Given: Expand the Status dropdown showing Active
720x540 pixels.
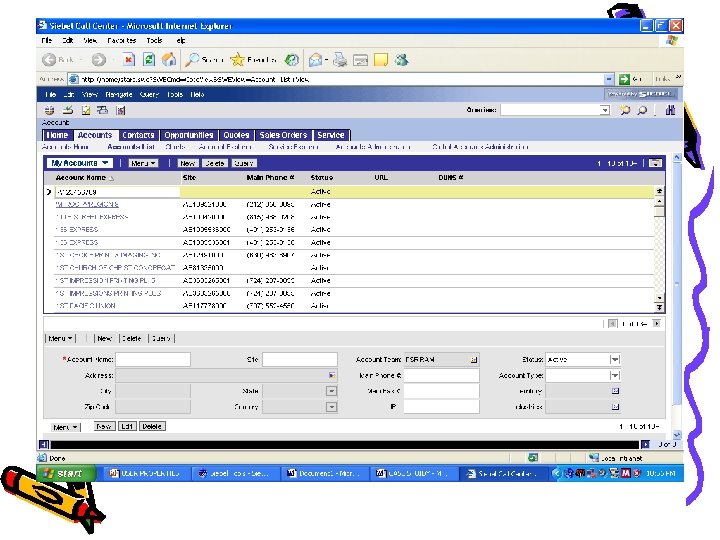Looking at the screenshot, I should click(x=615, y=360).
